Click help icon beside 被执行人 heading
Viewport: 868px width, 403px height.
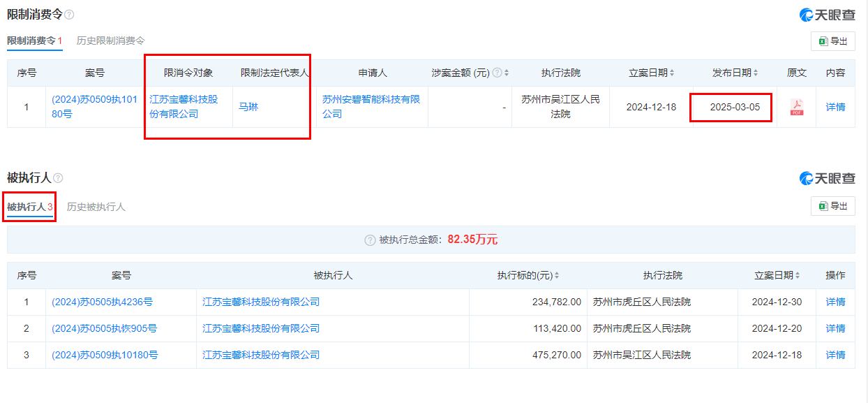(x=58, y=179)
